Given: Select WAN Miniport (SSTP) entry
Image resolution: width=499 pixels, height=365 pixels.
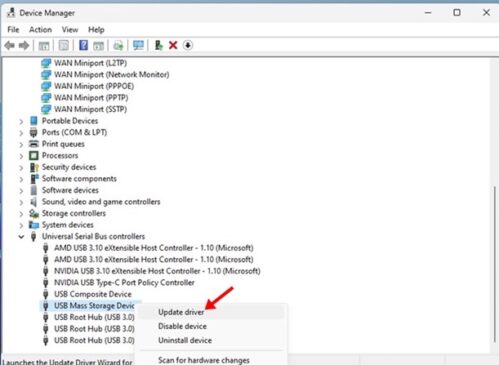Looking at the screenshot, I should click(90, 109).
